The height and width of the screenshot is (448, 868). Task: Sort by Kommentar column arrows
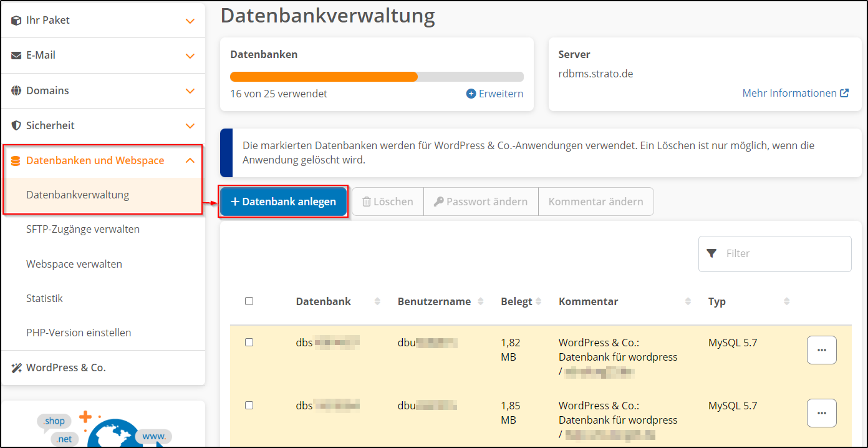click(688, 301)
